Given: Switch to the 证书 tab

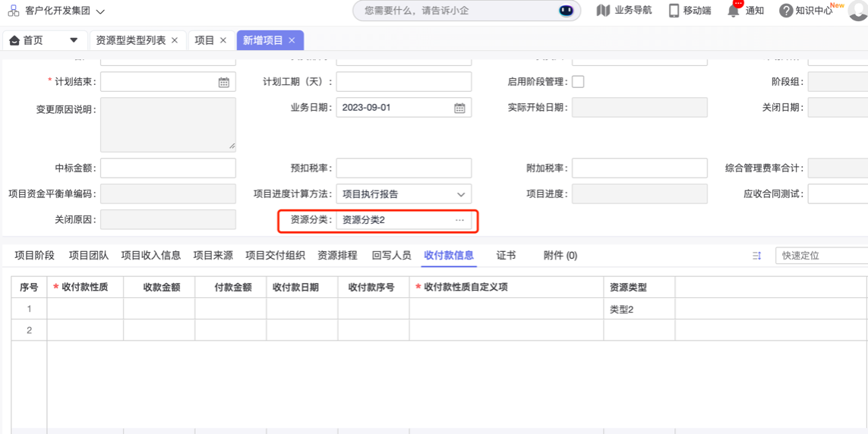Looking at the screenshot, I should point(506,256).
